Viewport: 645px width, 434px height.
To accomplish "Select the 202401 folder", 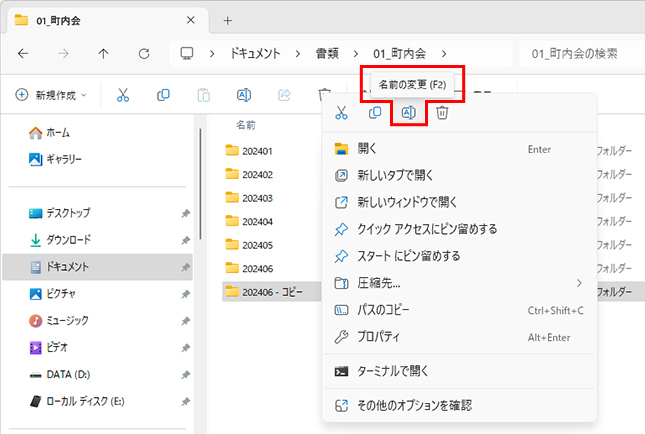I will click(249, 151).
